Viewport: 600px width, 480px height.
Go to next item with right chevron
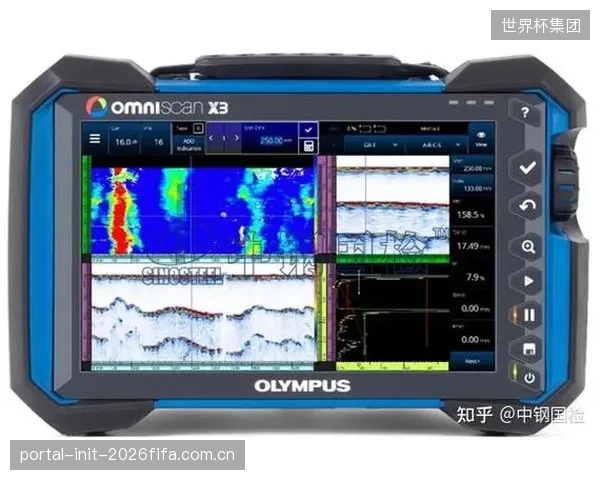(236, 138)
